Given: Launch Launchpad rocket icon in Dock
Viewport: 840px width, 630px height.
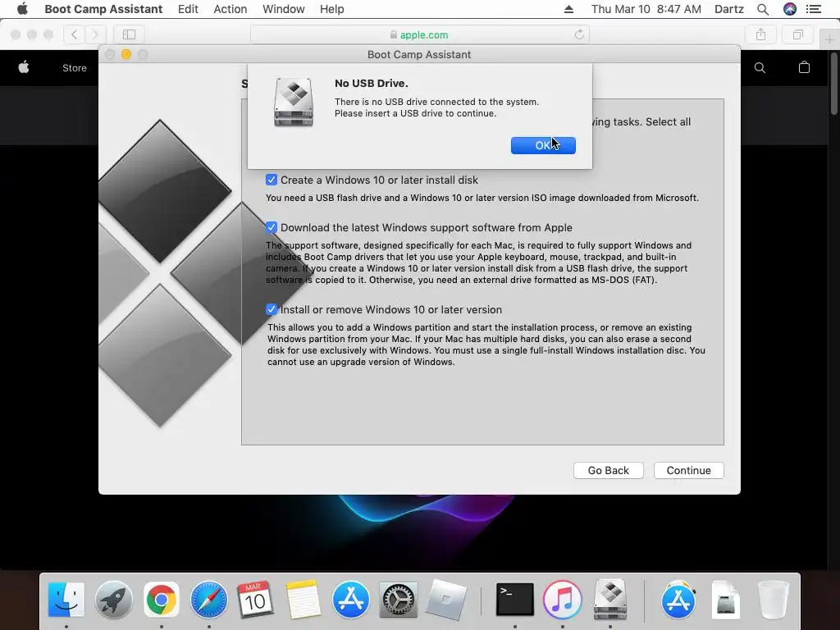Looking at the screenshot, I should click(x=113, y=600).
